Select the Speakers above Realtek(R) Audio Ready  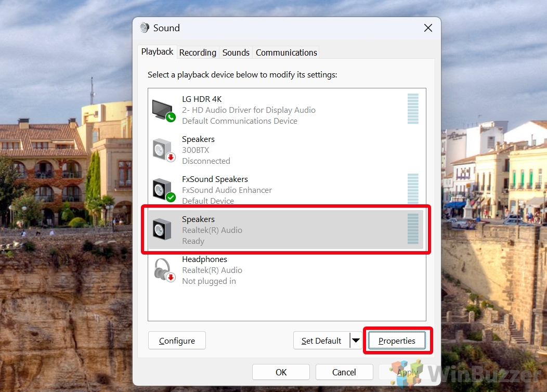198,219
